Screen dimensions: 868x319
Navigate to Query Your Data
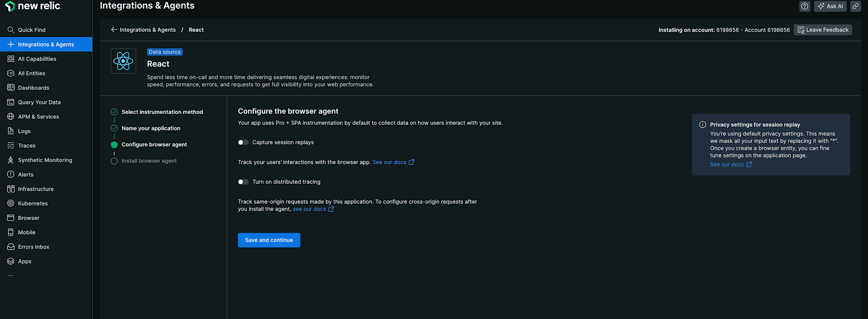pos(46,102)
